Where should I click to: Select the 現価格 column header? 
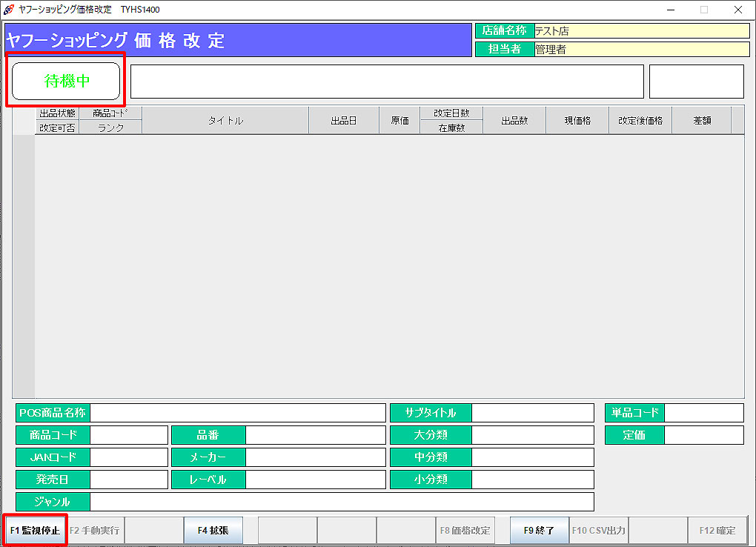[x=577, y=121]
